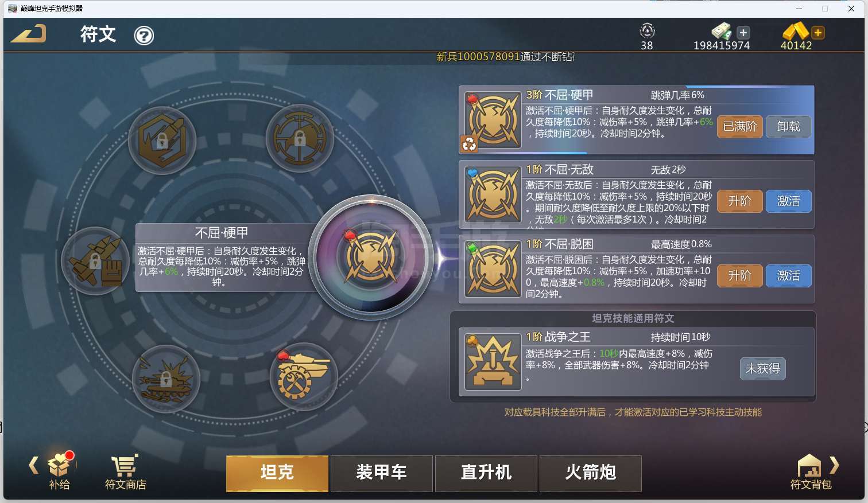Viewport: 868px width, 503px height.
Task: Click right chevron beside 符文背包
Action: tap(835, 465)
